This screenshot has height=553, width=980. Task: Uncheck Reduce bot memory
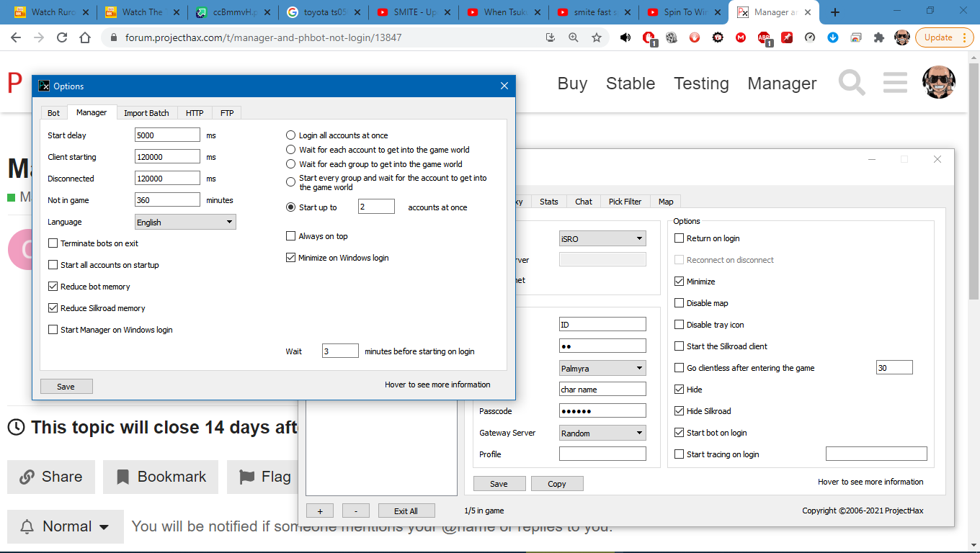53,287
